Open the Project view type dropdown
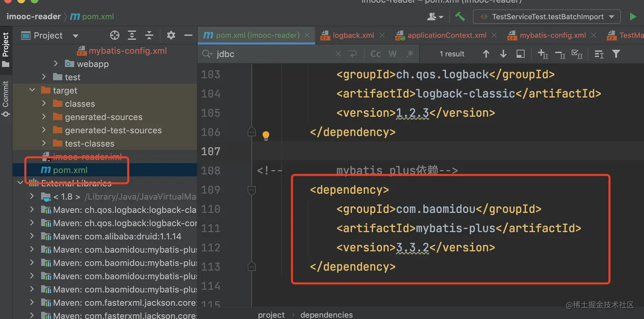The image size is (644, 319). [x=75, y=36]
